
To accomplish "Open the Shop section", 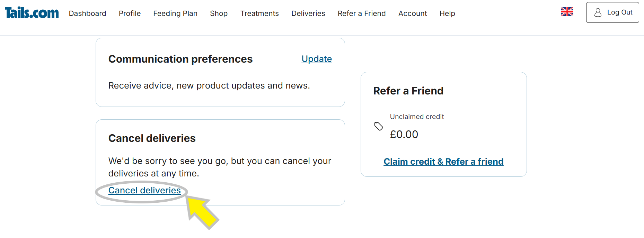I will 219,13.
